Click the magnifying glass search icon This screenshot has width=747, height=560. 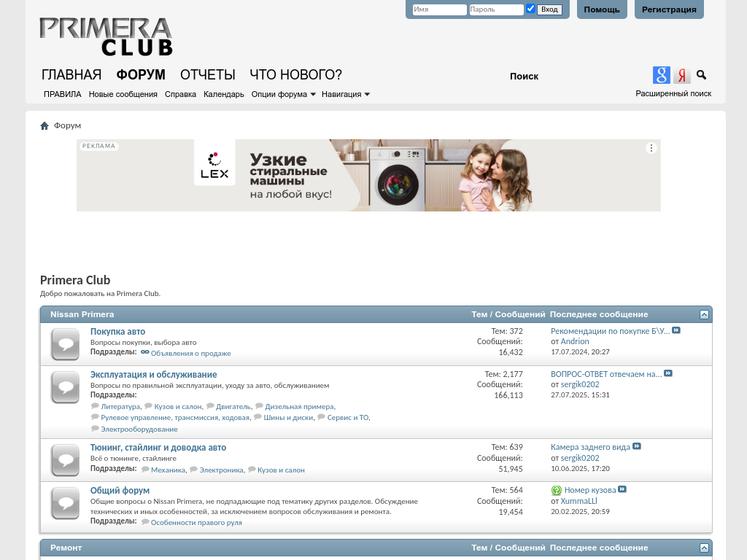tap(701, 75)
